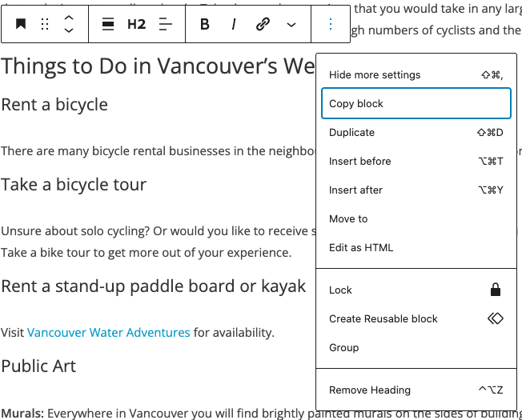
Task: Open the Vancouver Water Adventures link
Action: coord(109,333)
